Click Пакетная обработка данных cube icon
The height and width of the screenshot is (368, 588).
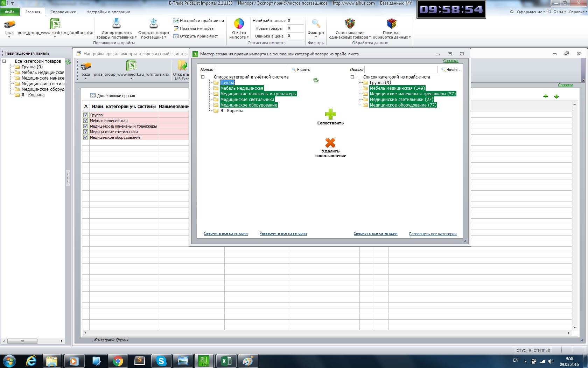pyautogui.click(x=392, y=23)
